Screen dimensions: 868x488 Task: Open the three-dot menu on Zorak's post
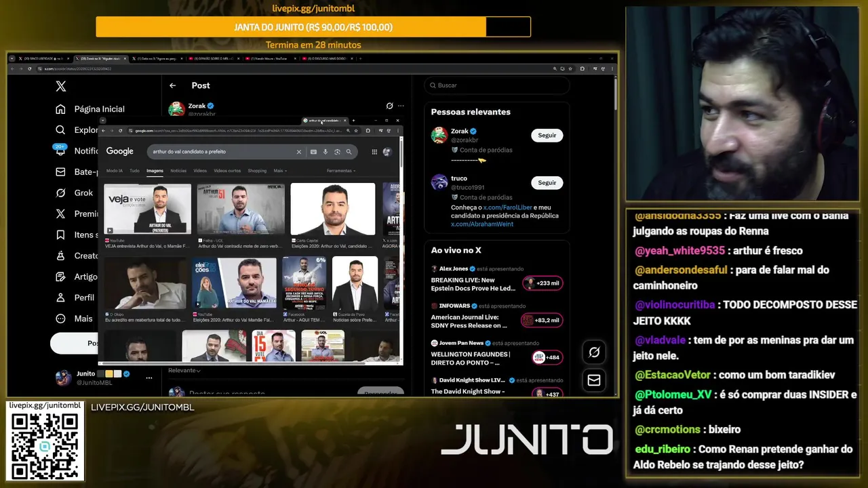[x=401, y=106]
